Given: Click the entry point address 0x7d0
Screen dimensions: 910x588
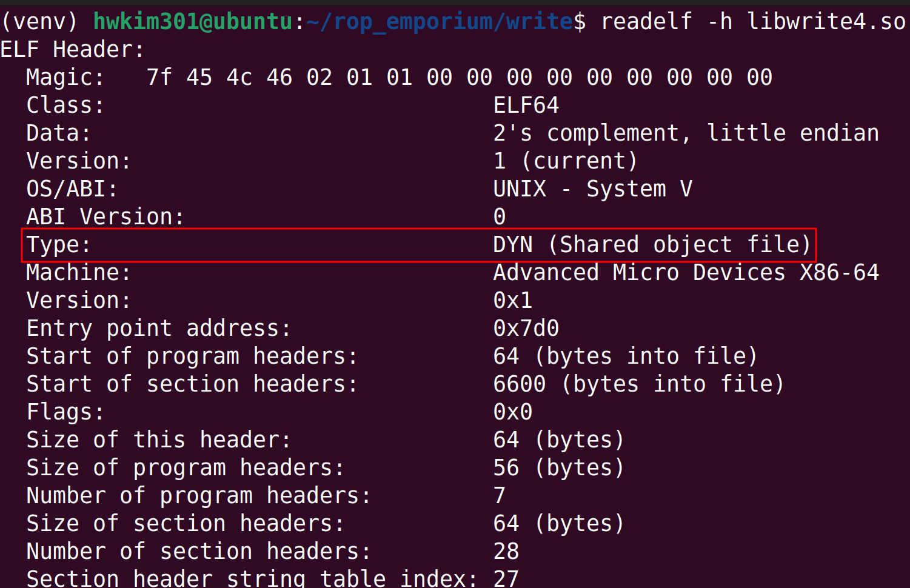Looking at the screenshot, I should pyautogui.click(x=526, y=329).
